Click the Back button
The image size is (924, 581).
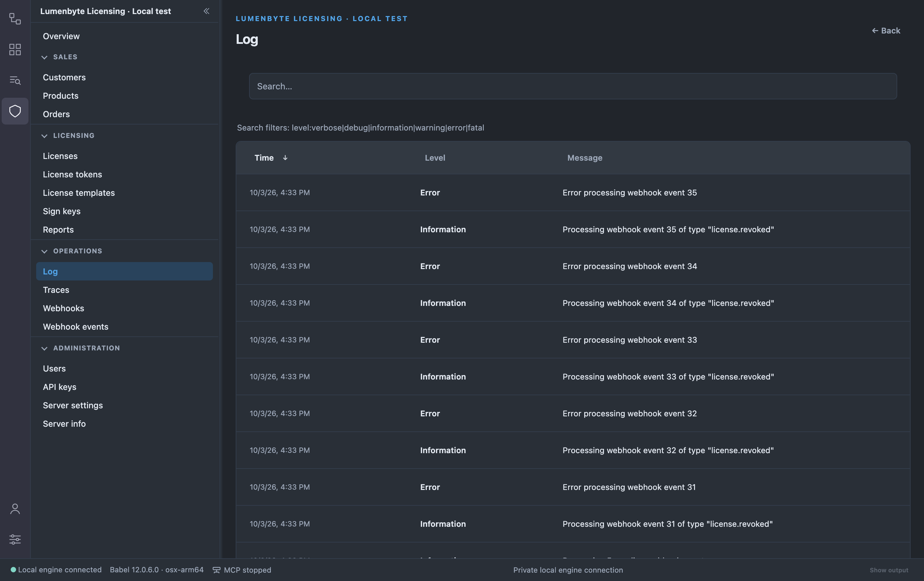click(886, 31)
